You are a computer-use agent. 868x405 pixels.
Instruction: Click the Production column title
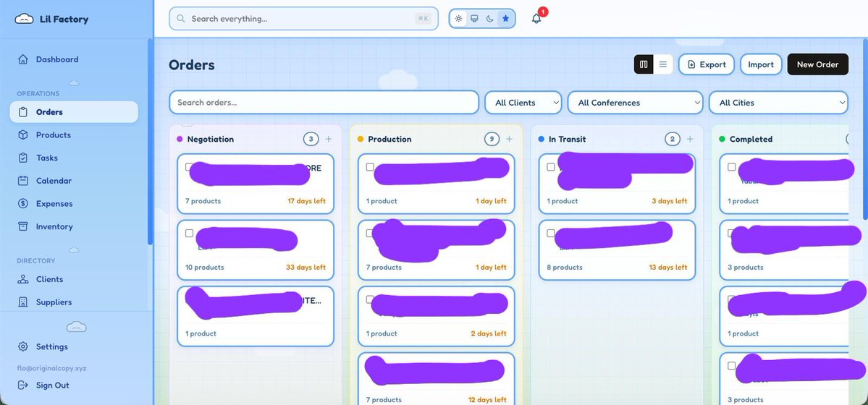click(x=389, y=139)
